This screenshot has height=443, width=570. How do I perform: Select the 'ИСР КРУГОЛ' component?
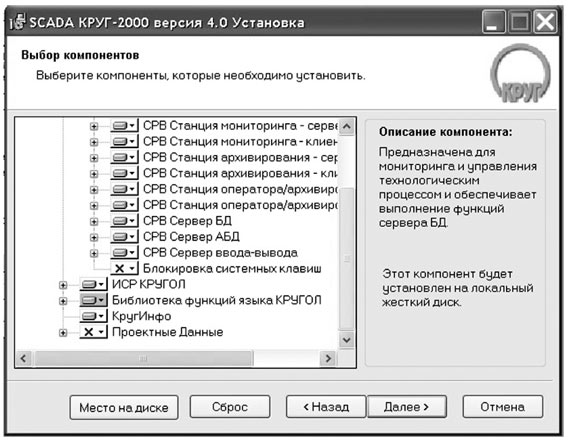point(149,284)
